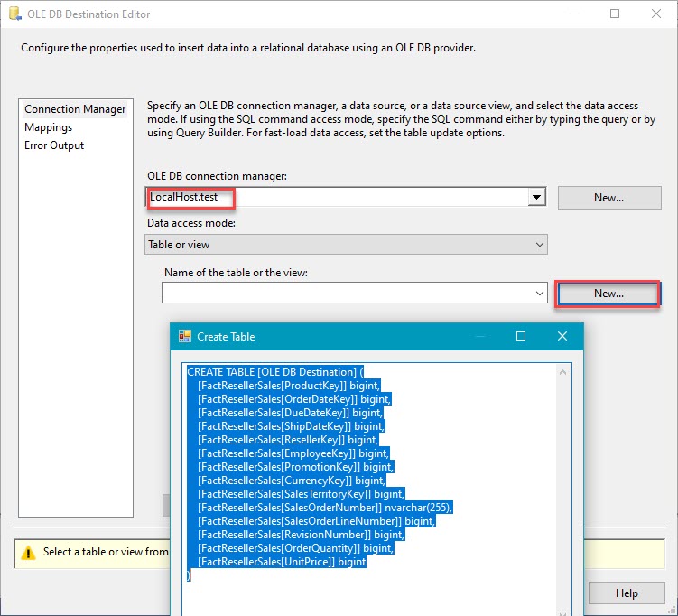Click the Create Table dialog window icon
Image resolution: width=678 pixels, height=616 pixels.
click(185, 336)
